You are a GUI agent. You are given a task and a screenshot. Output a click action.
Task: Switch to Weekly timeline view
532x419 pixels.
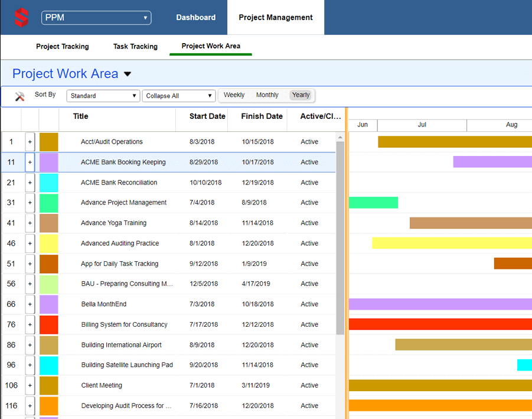tap(234, 95)
